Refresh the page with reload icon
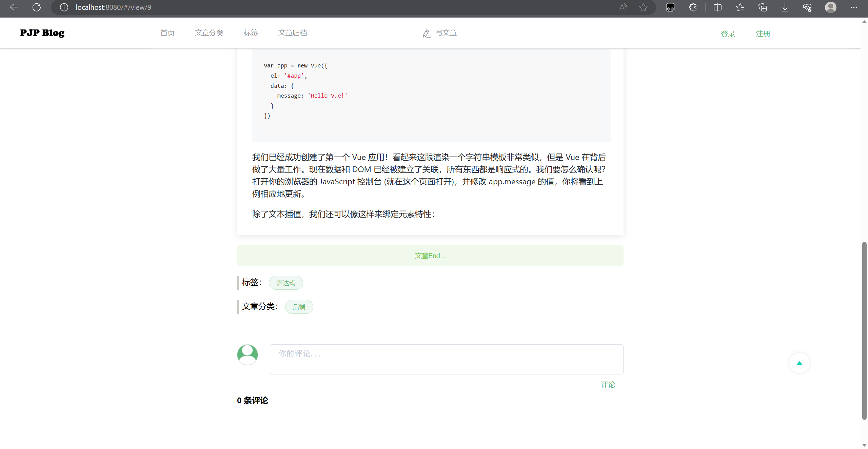The width and height of the screenshot is (868, 449). coord(37,7)
